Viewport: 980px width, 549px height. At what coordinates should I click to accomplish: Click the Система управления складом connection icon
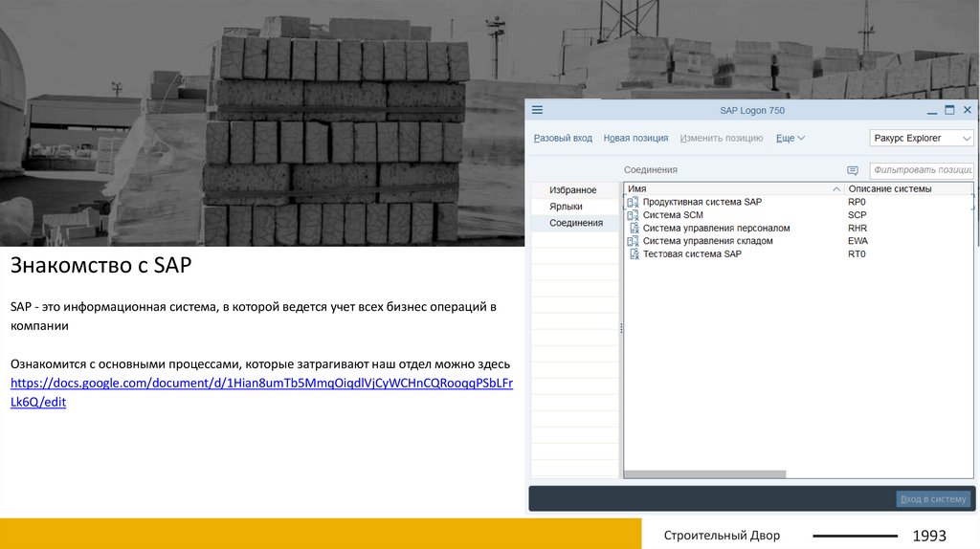click(x=632, y=241)
